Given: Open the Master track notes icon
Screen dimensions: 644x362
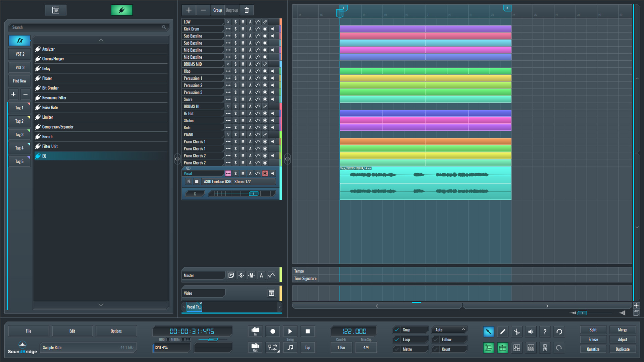Looking at the screenshot, I should click(x=231, y=275).
